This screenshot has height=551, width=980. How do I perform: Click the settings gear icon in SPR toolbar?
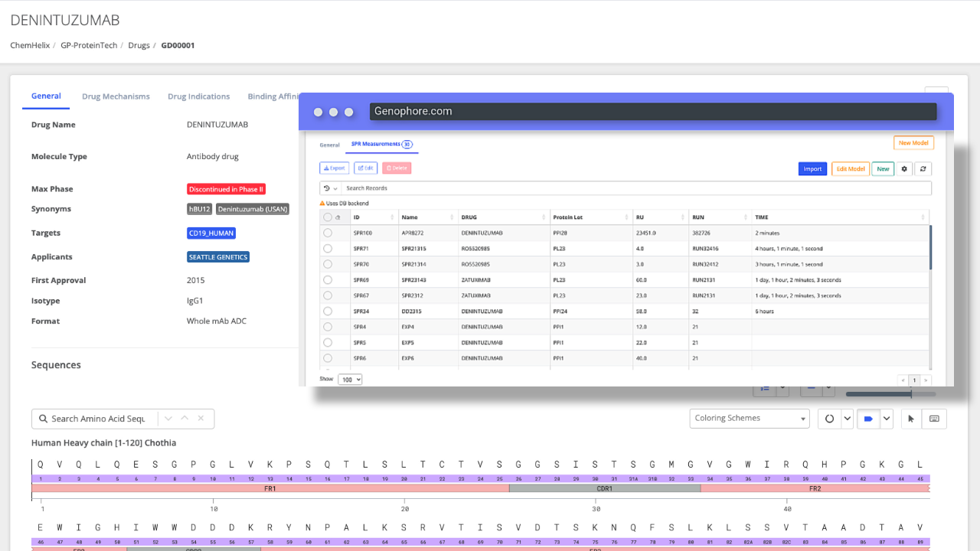904,169
